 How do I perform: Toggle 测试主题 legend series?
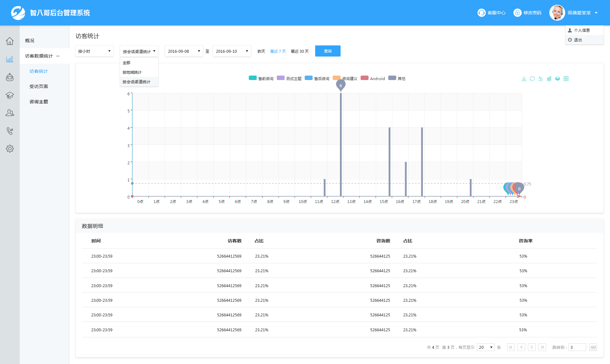point(289,78)
